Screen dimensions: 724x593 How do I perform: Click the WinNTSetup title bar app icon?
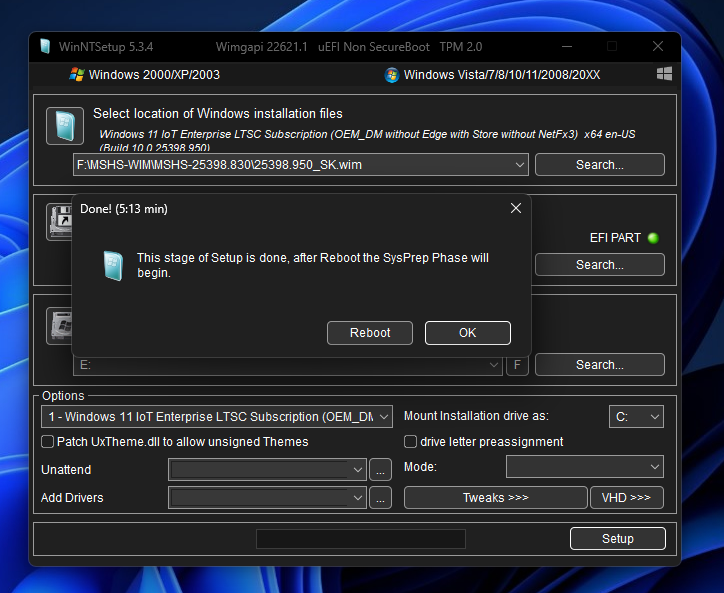pos(45,47)
